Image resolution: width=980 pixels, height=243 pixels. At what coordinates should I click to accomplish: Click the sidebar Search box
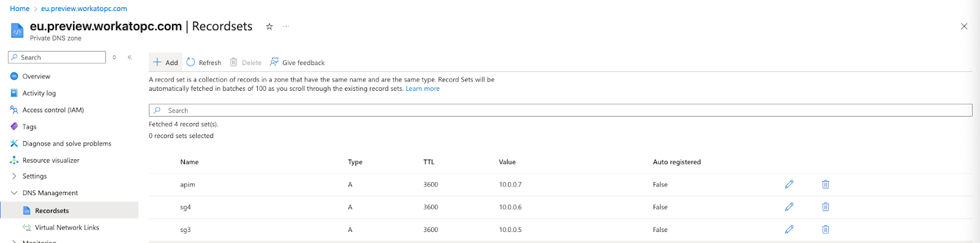[x=57, y=57]
